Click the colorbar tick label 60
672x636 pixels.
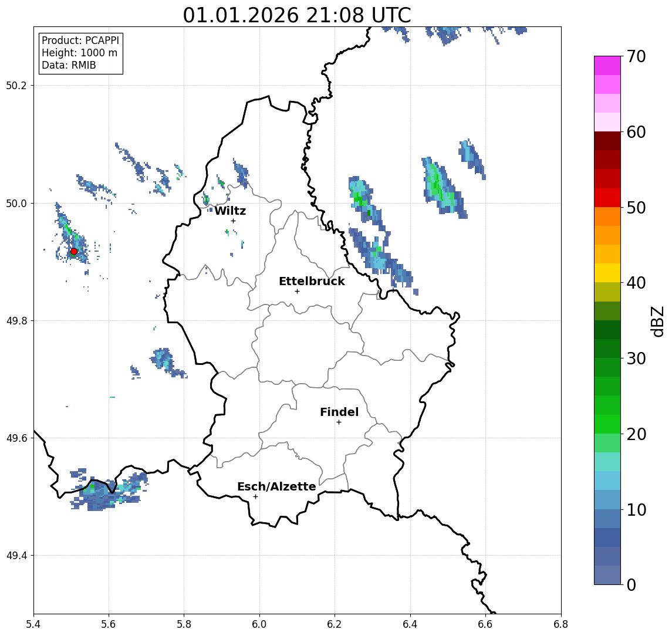(x=636, y=132)
